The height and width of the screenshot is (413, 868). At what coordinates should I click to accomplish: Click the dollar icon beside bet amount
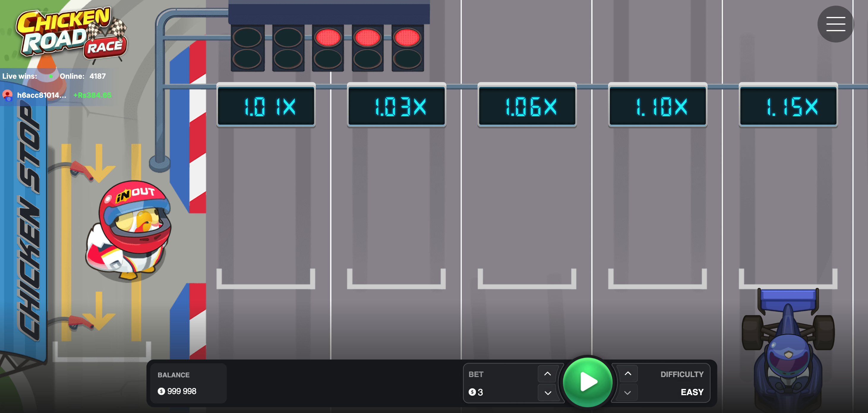[472, 392]
